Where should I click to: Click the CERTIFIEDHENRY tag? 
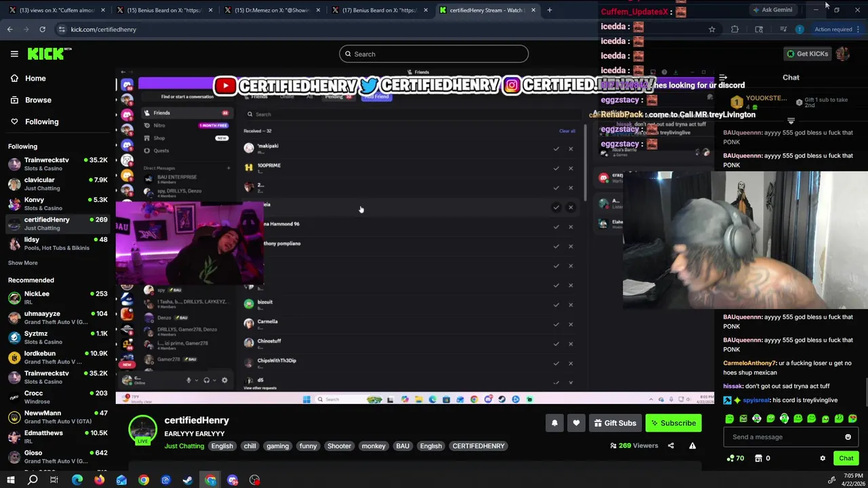[478, 446]
